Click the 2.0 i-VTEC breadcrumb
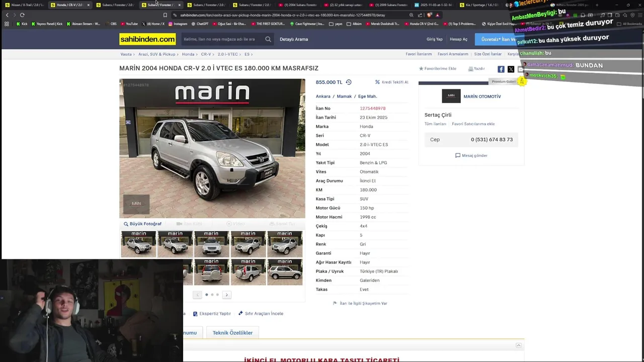Image resolution: width=644 pixels, height=362 pixels. tap(228, 54)
